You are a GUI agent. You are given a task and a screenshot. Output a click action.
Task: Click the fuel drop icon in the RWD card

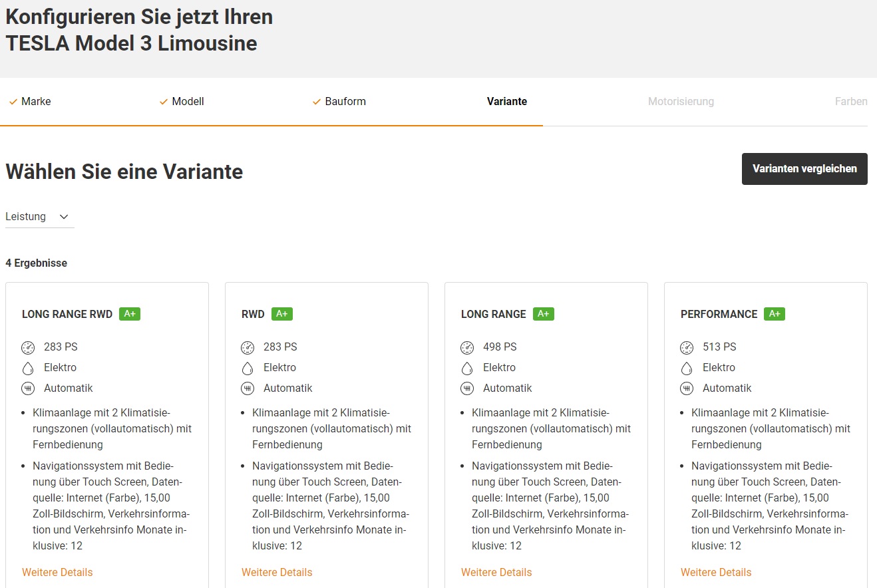tap(248, 368)
